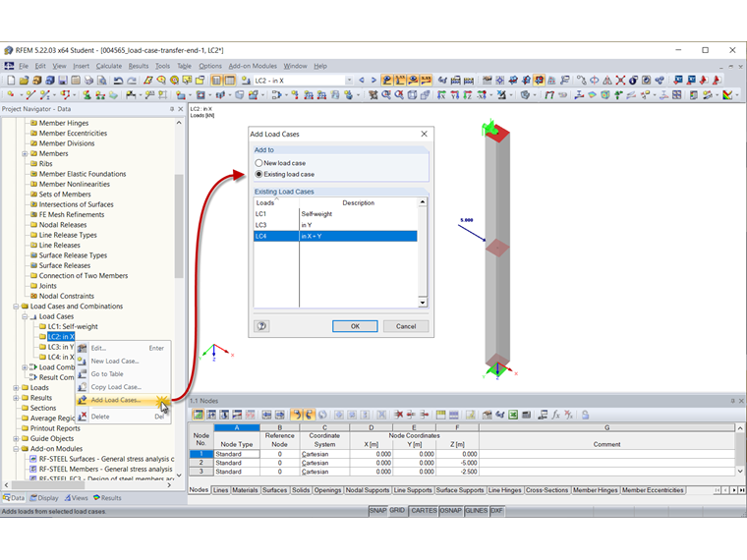Viewport: 747px width, 560px height.
Task: Switch navigator to Display tab
Action: pyautogui.click(x=44, y=498)
